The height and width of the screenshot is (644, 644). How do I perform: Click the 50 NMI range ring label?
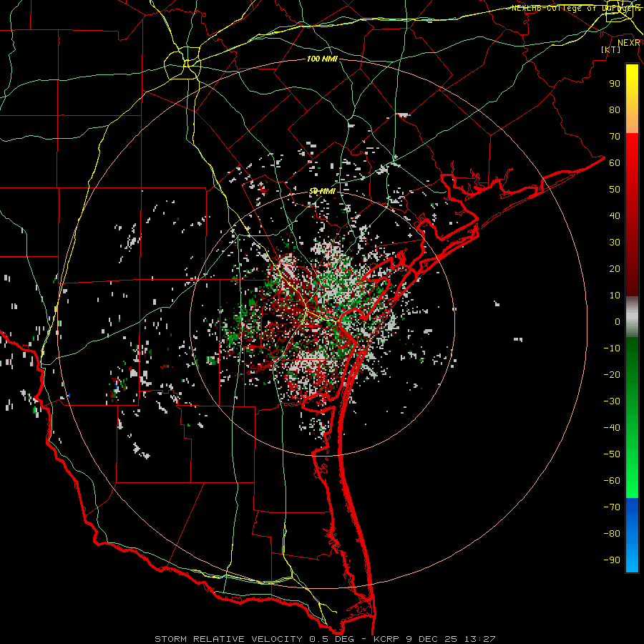tap(322, 191)
